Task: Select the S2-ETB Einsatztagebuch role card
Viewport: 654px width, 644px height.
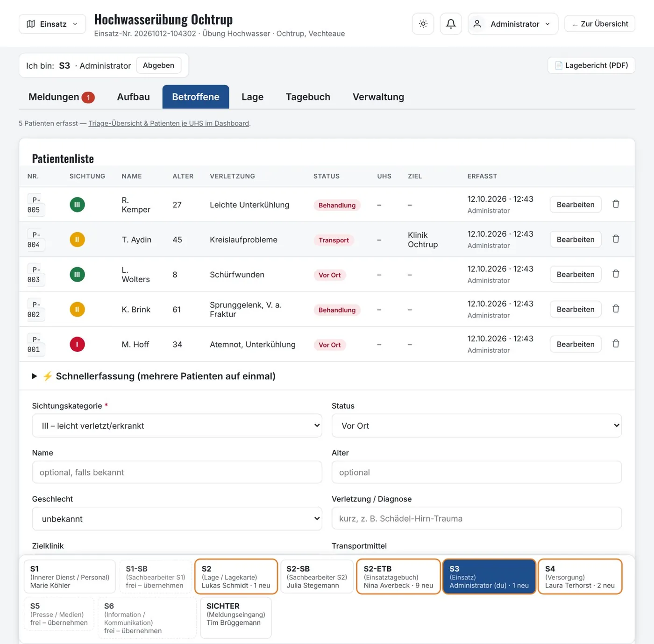Action: (398, 577)
